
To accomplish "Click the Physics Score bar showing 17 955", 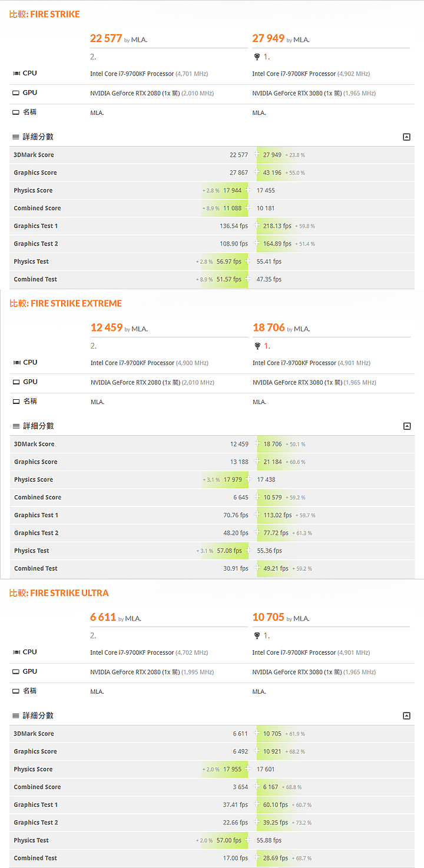I will tap(224, 769).
